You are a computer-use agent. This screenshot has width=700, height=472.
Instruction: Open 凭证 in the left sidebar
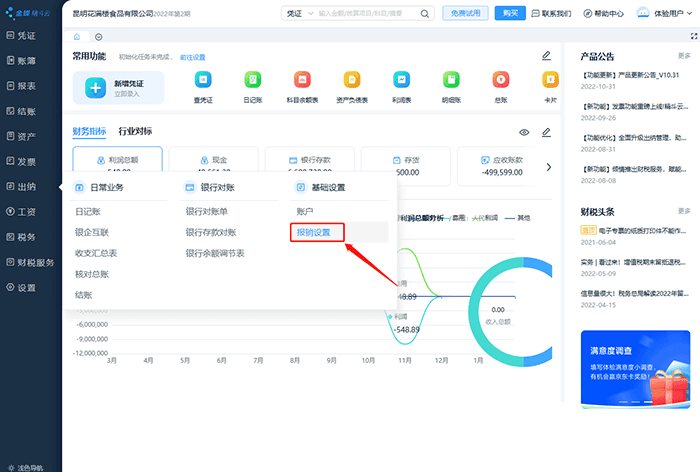21,36
